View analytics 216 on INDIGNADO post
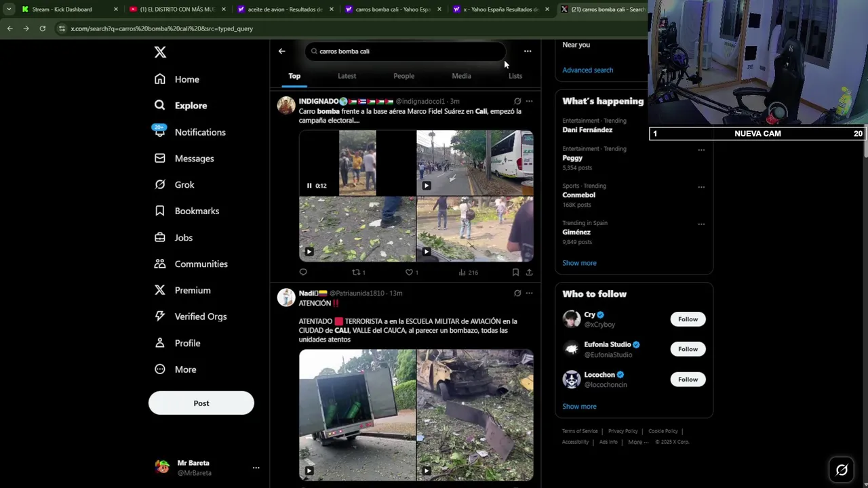 click(468, 272)
